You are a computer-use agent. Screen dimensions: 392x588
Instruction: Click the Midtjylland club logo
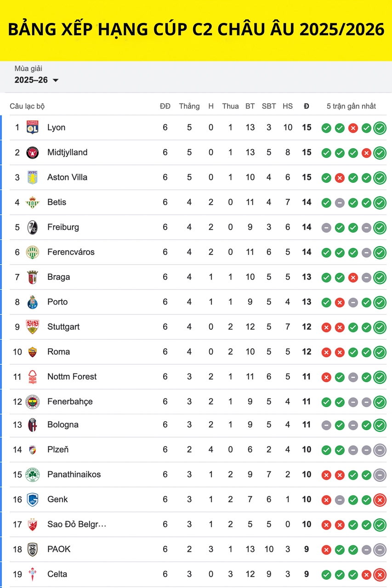pos(32,153)
